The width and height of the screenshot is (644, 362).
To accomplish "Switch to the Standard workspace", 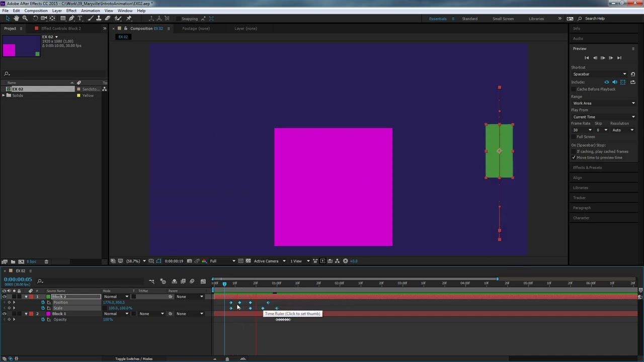I will (x=470, y=19).
